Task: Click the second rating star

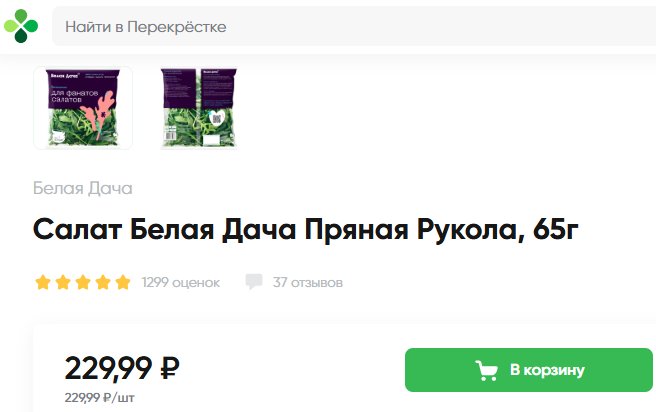Action: point(63,282)
